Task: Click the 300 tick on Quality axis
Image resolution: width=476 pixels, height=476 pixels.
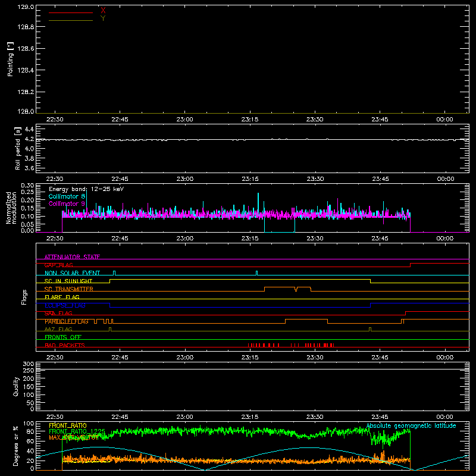Action: tap(29, 364)
